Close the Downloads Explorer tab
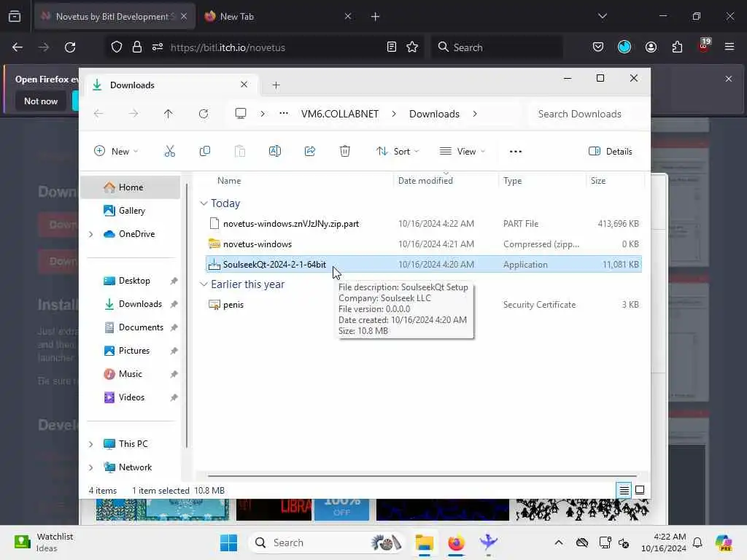 pyautogui.click(x=244, y=85)
